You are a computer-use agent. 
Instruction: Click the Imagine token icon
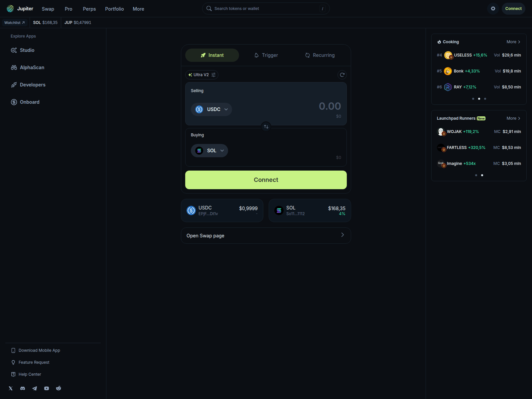coord(441,164)
